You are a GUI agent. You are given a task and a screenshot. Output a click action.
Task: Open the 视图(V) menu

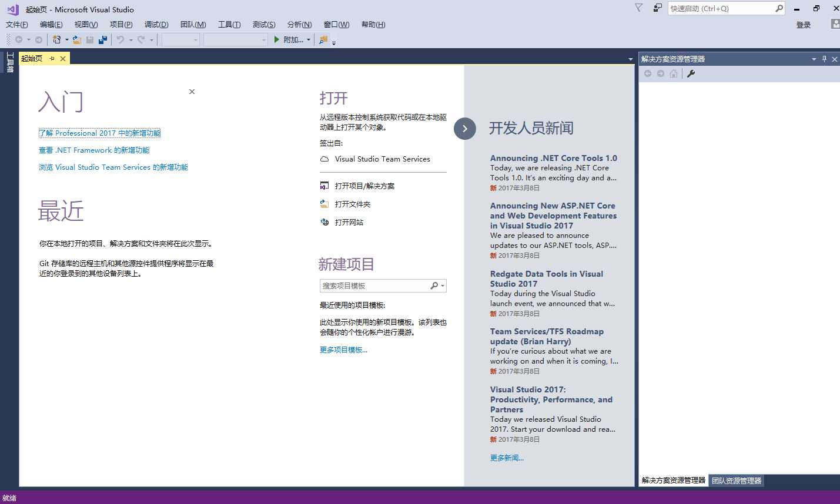86,25
